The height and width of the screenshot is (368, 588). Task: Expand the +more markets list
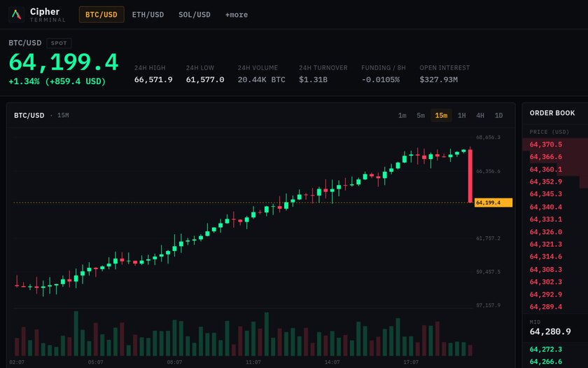click(x=237, y=15)
